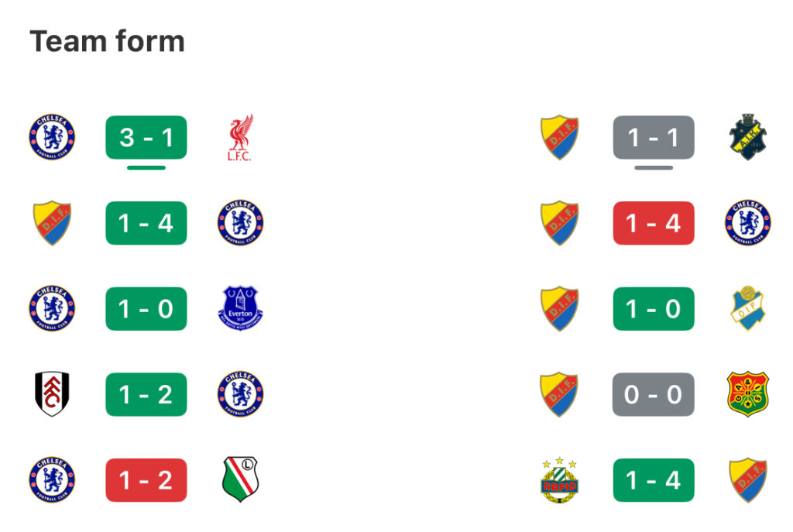Viewport: 793px width, 532px height.
Task: Select the Fulham FC crest
Action: (x=52, y=394)
